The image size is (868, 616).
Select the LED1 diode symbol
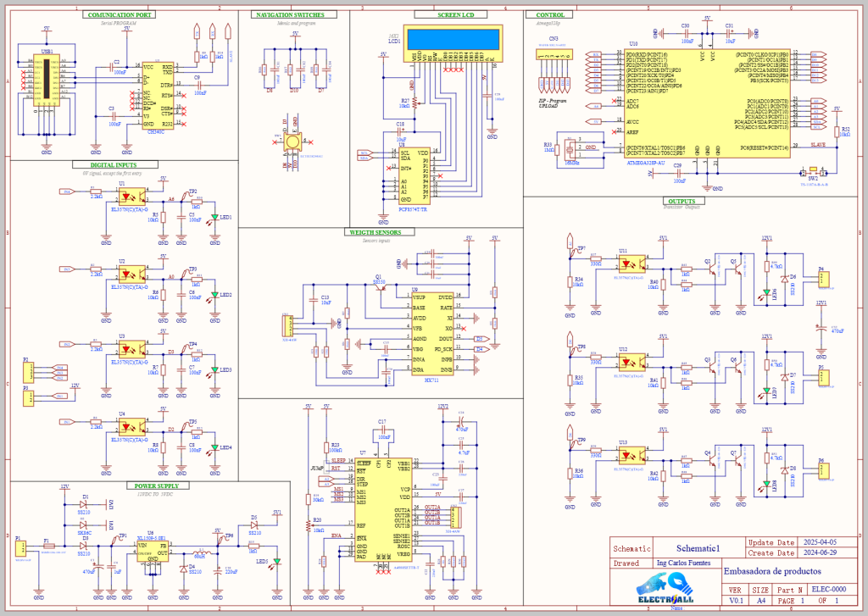pyautogui.click(x=214, y=218)
